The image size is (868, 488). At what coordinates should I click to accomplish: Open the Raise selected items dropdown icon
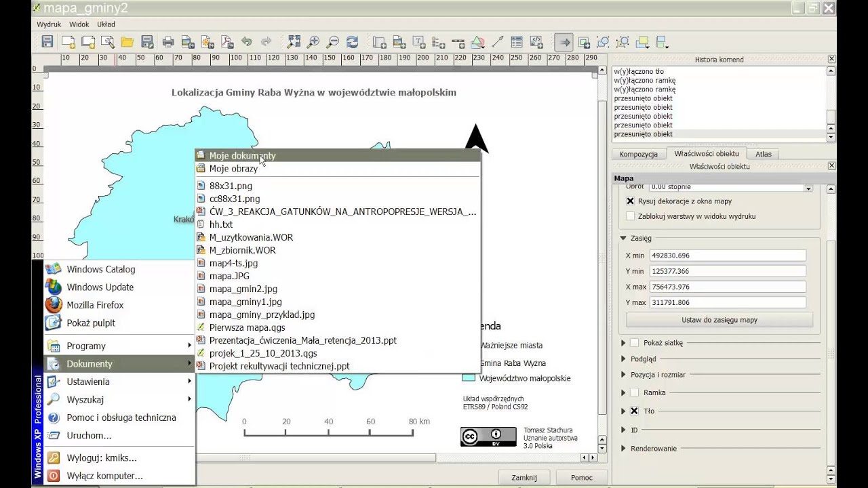[643, 42]
